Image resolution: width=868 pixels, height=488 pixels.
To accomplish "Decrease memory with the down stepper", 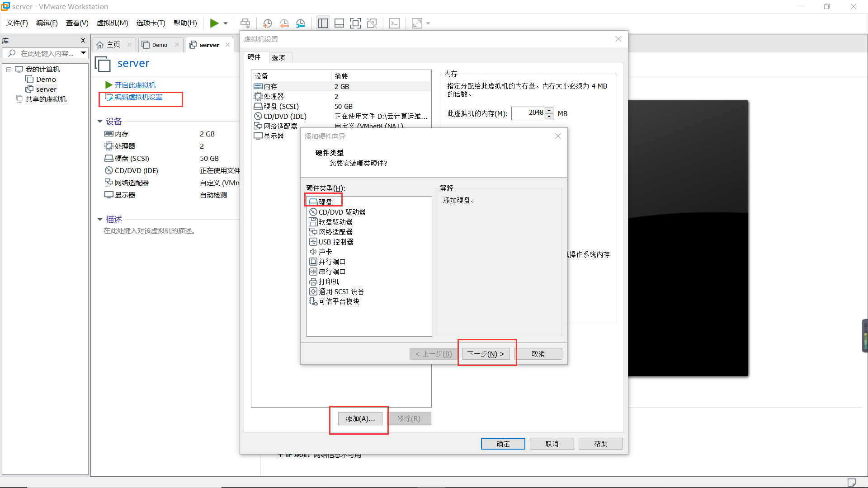I will click(549, 116).
